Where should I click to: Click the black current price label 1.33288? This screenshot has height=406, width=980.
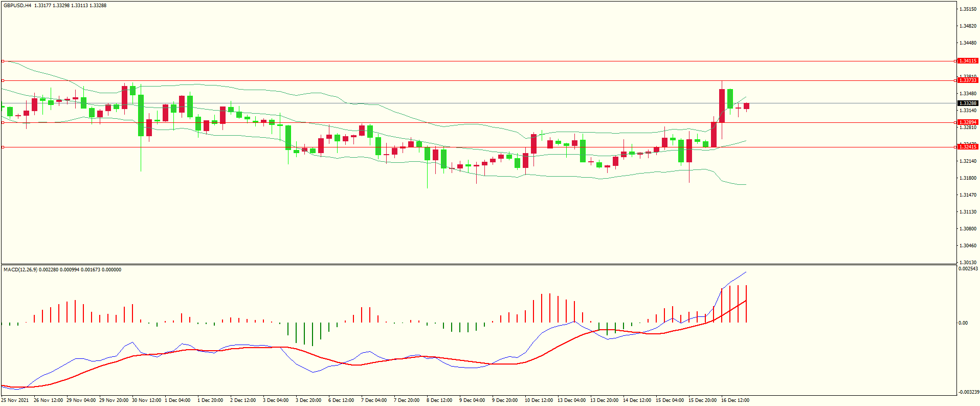coord(968,103)
